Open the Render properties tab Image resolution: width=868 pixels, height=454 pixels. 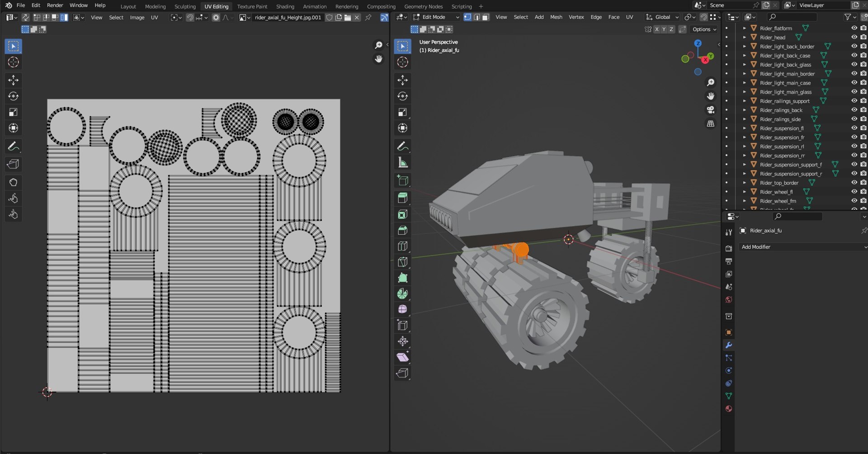point(728,249)
